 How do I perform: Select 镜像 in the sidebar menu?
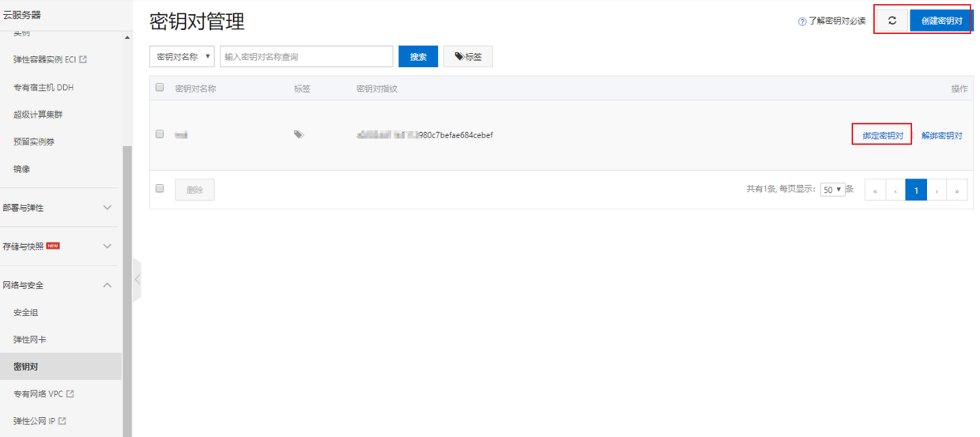point(22,169)
